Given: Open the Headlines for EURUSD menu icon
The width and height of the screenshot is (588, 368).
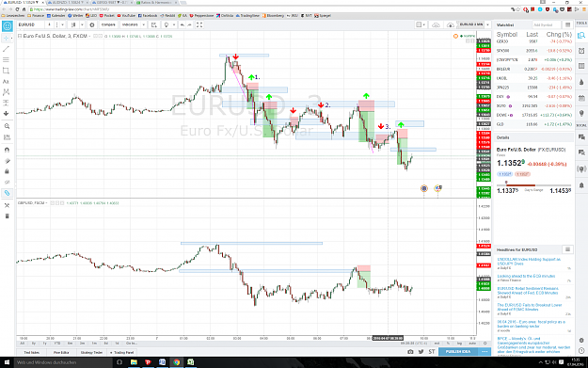Looking at the screenshot, I should coord(567,249).
